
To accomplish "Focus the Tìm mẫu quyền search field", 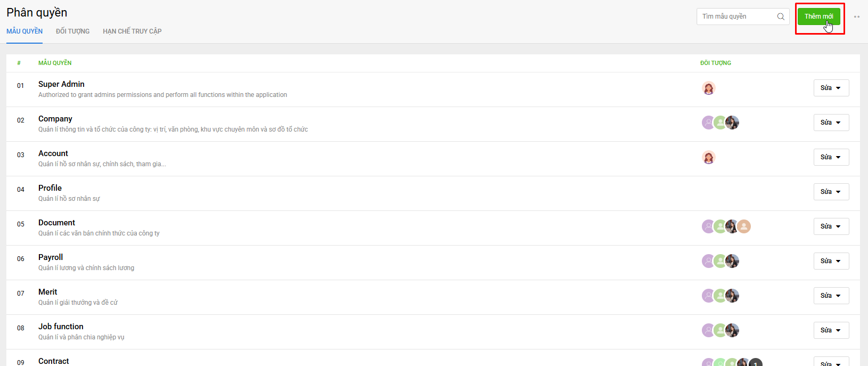I will point(743,17).
